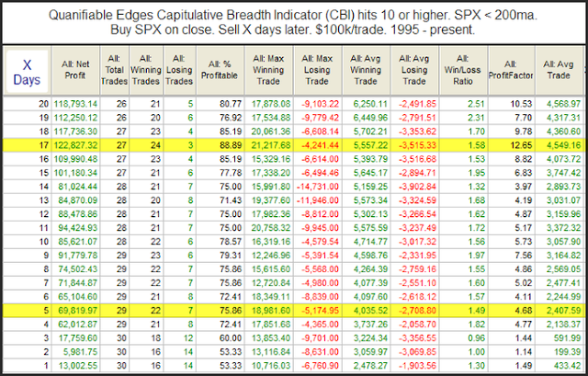
Task: Click the All: Losing Trades header
Action: pos(179,70)
